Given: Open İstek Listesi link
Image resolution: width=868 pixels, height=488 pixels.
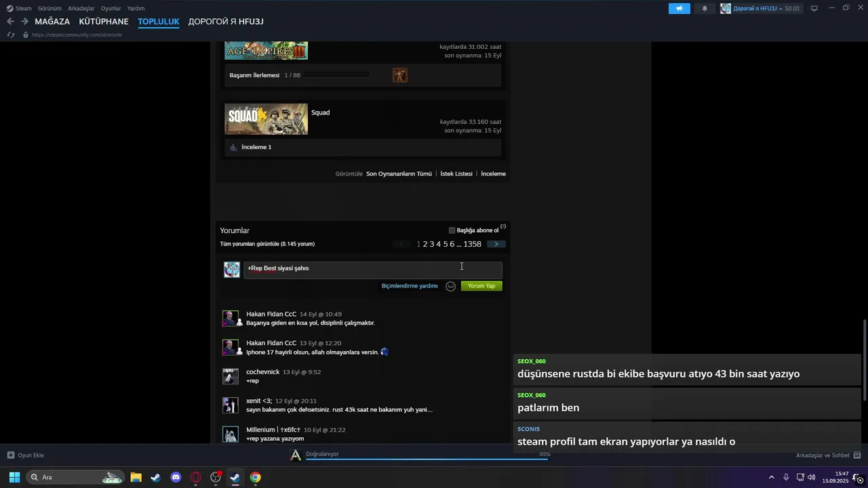Looking at the screenshot, I should [456, 174].
